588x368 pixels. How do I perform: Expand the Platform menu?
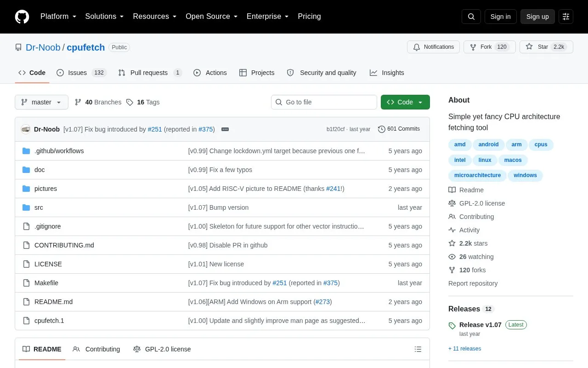58,17
